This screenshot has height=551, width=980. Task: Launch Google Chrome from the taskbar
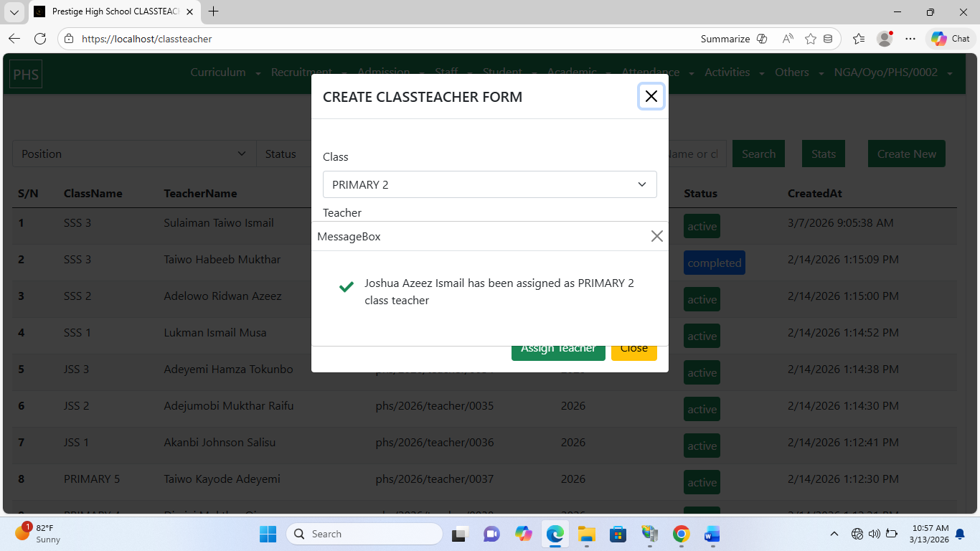(x=681, y=534)
